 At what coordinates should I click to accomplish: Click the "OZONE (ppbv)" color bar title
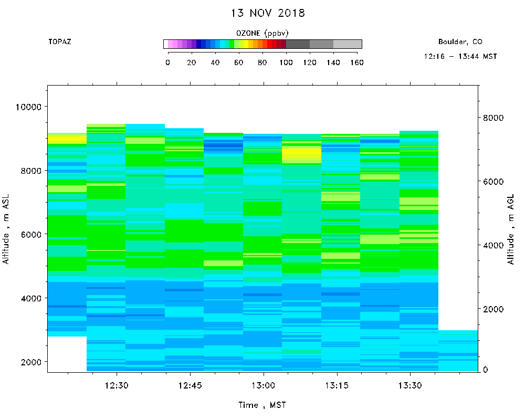262,33
